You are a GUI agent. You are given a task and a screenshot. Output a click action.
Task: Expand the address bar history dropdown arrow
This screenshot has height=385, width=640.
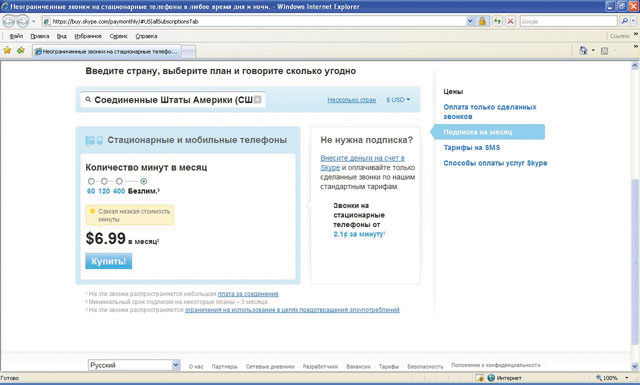(470, 21)
